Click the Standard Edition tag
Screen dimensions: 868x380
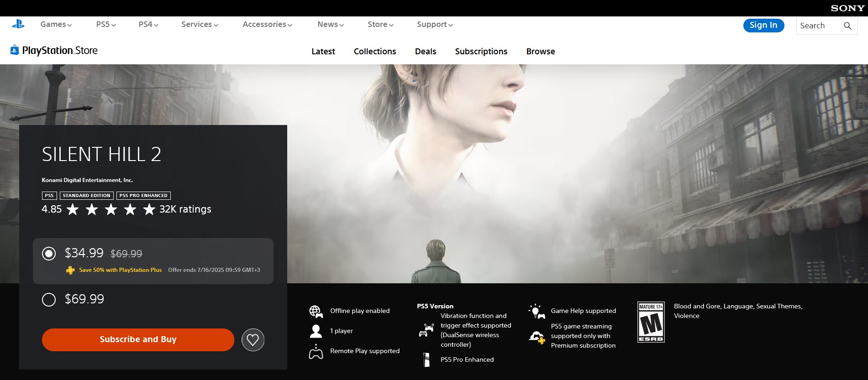click(87, 196)
